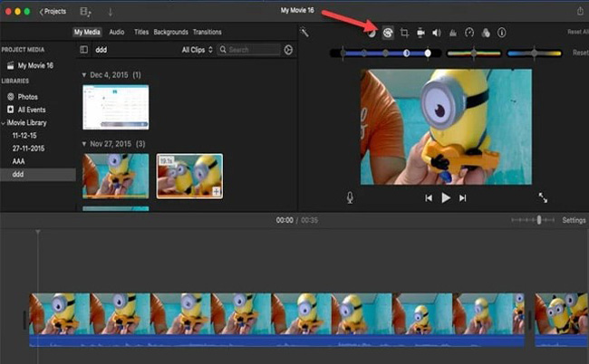Select the highlighted 19.1s two-minions clip
Viewport: 589px width, 364px height.
click(189, 176)
